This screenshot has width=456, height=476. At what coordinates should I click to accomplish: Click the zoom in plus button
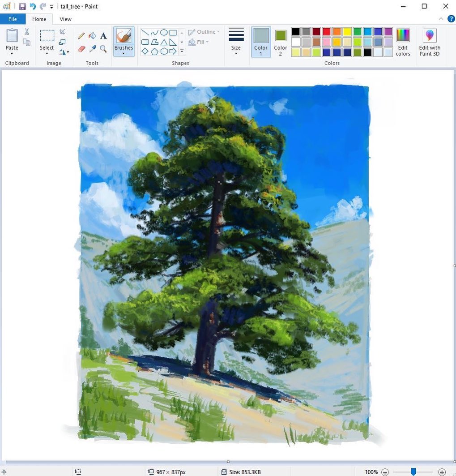pos(442,472)
